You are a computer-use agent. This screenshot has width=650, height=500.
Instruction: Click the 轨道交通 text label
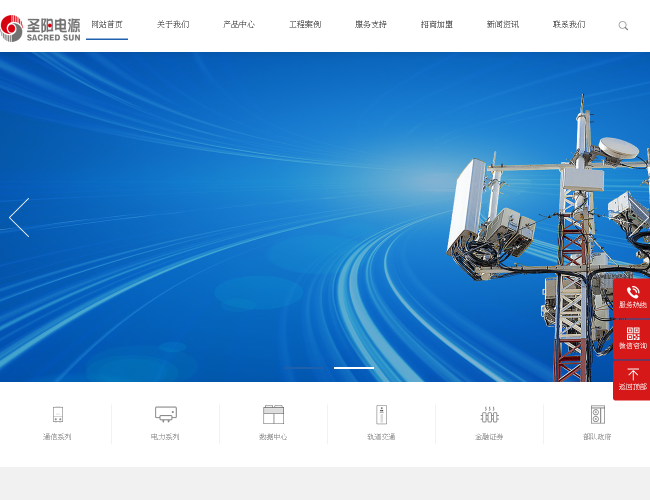(x=381, y=437)
